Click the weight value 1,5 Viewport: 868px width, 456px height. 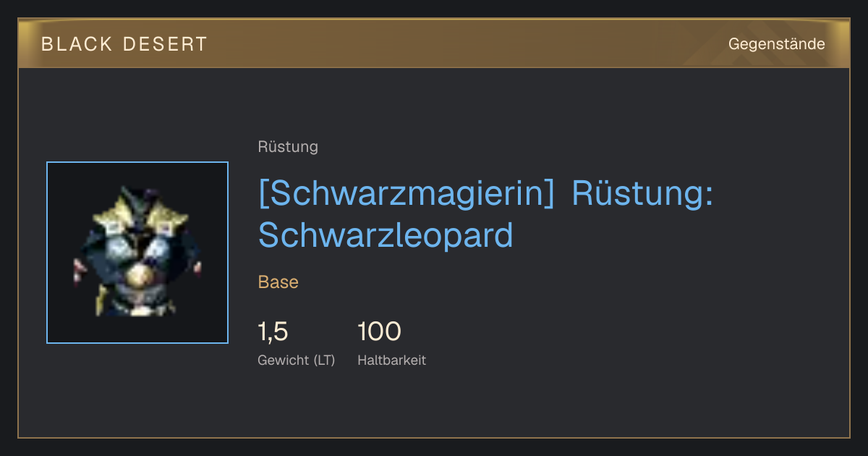[x=273, y=332]
